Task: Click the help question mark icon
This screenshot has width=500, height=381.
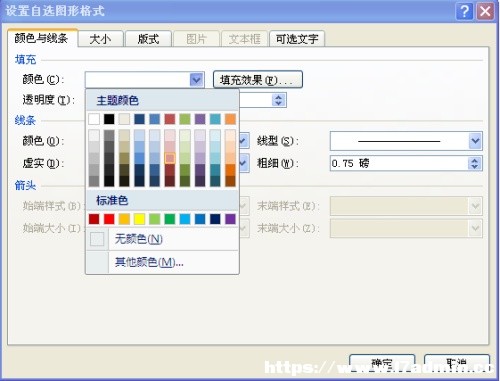Action: 464,11
